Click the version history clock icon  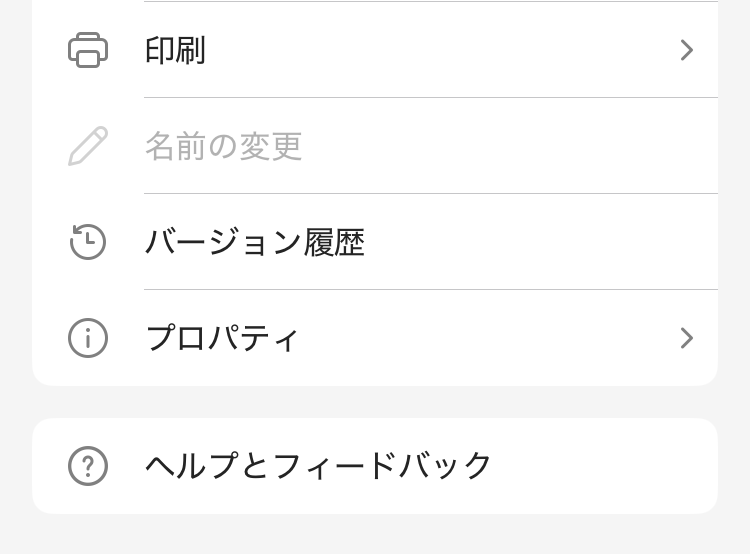(88, 242)
